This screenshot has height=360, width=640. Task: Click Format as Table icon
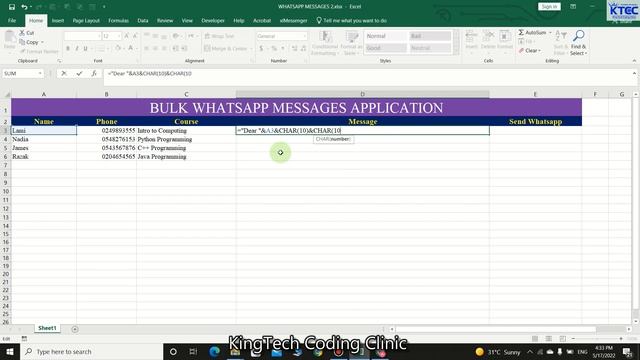click(351, 42)
